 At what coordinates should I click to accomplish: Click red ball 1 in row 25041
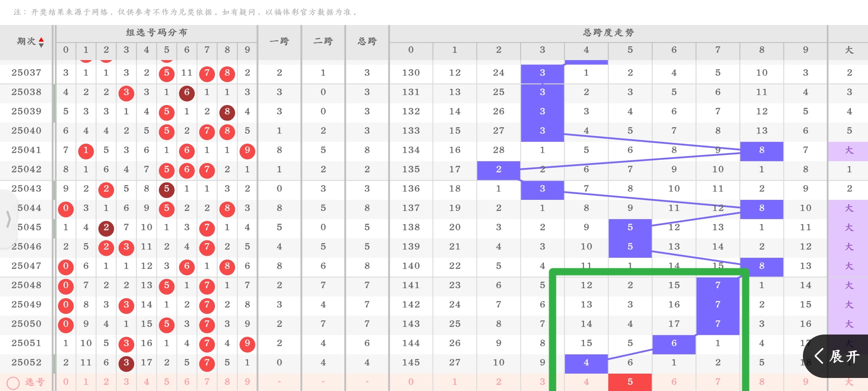pos(86,151)
